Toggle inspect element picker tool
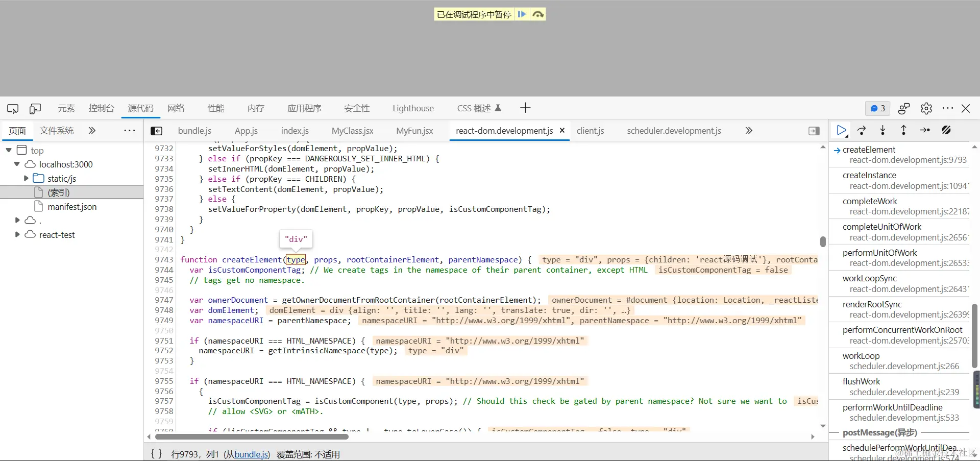 click(13, 108)
